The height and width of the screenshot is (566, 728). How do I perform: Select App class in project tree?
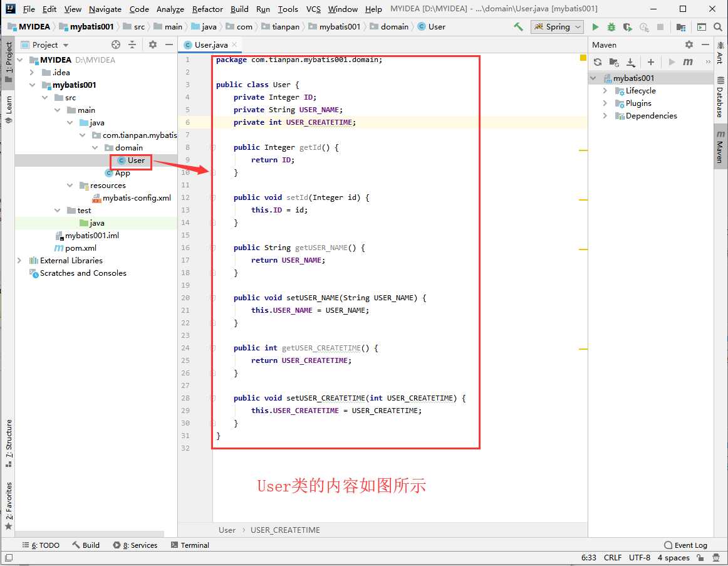point(122,173)
